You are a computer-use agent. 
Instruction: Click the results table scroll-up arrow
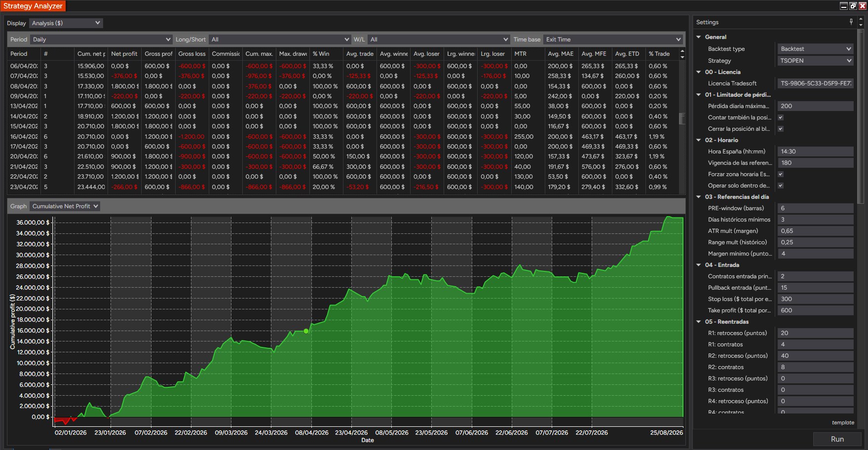[x=682, y=51]
